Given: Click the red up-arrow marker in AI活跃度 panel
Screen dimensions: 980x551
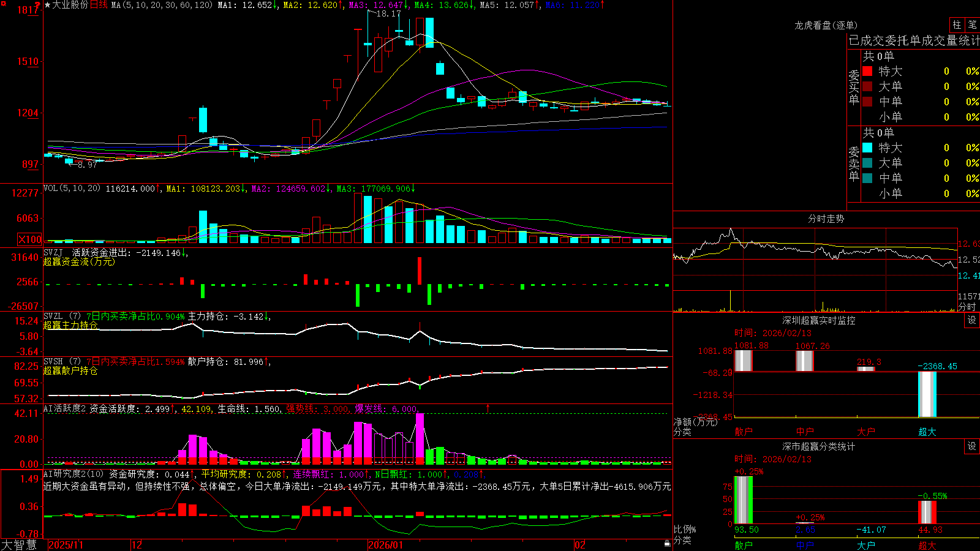Looking at the screenshot, I should (x=488, y=408).
